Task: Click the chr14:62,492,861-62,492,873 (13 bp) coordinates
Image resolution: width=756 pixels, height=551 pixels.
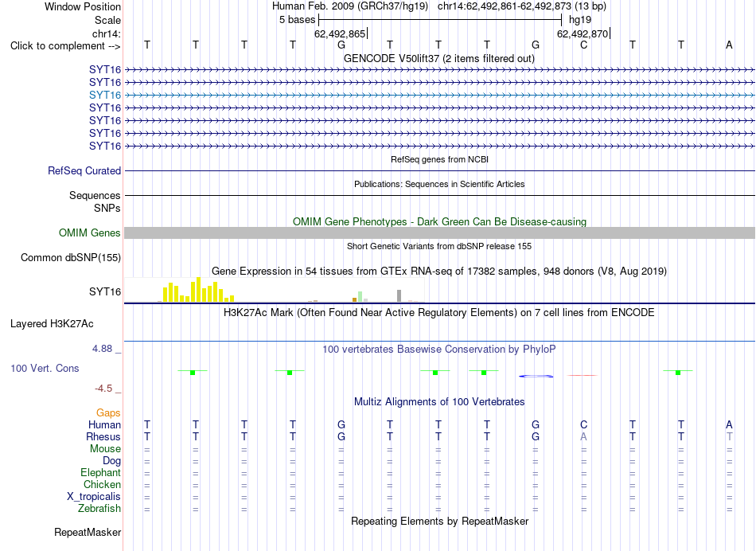Action: (522, 6)
